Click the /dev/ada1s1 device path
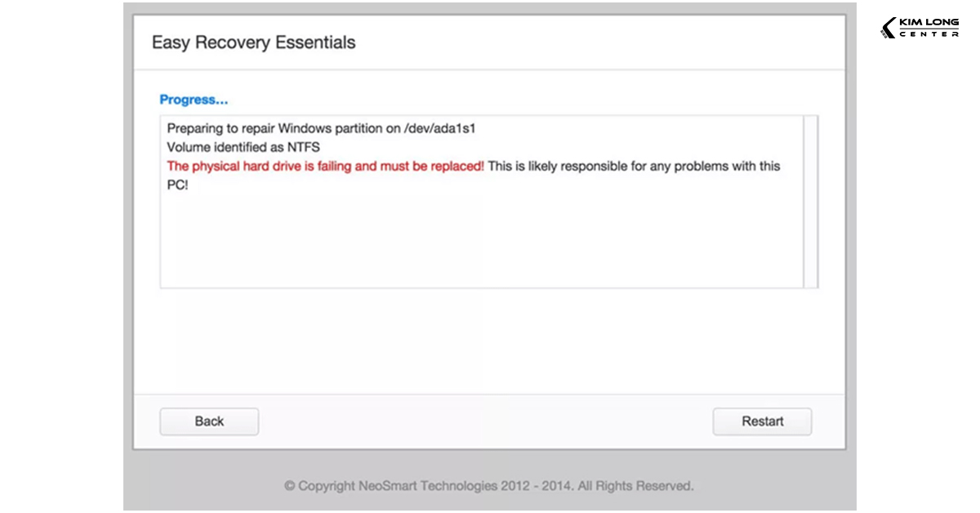The image size is (980, 513). click(439, 128)
